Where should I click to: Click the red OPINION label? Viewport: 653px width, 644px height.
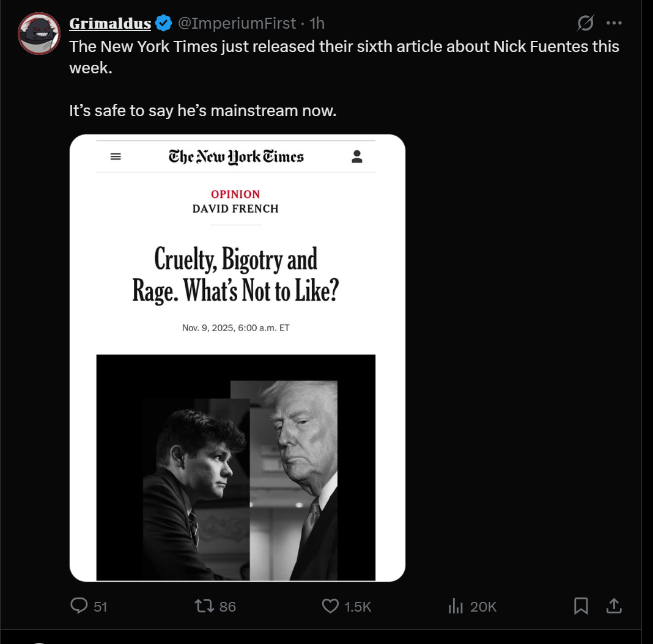click(x=235, y=194)
